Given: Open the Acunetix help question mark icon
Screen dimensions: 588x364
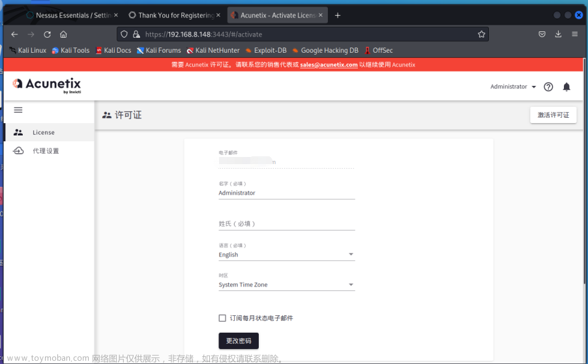Looking at the screenshot, I should (548, 87).
